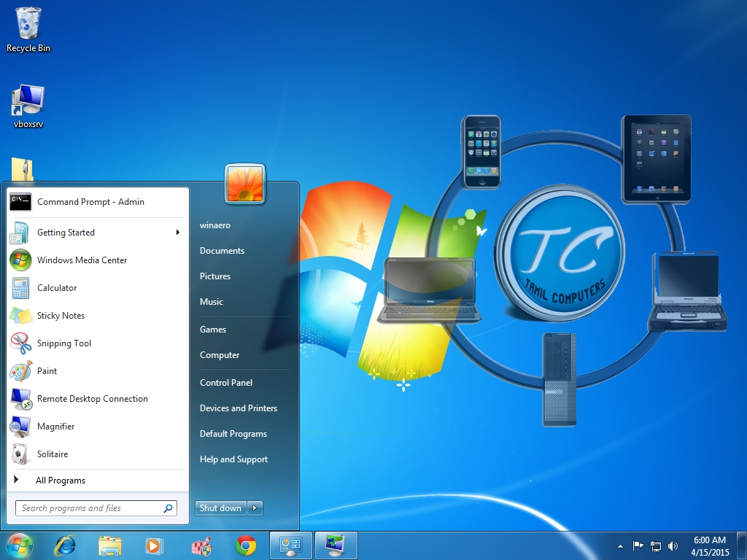Image resolution: width=747 pixels, height=560 pixels.
Task: Click the Shut down button
Action: 220,508
